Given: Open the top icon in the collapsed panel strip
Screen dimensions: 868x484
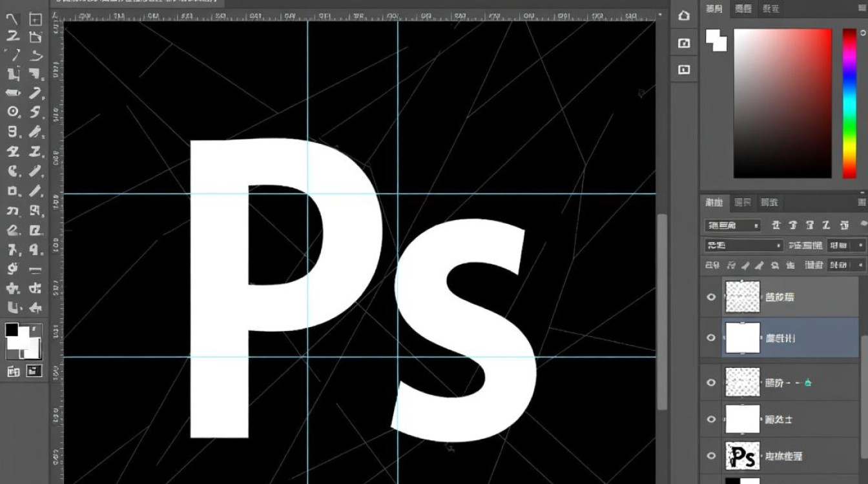Looking at the screenshot, I should pos(684,17).
